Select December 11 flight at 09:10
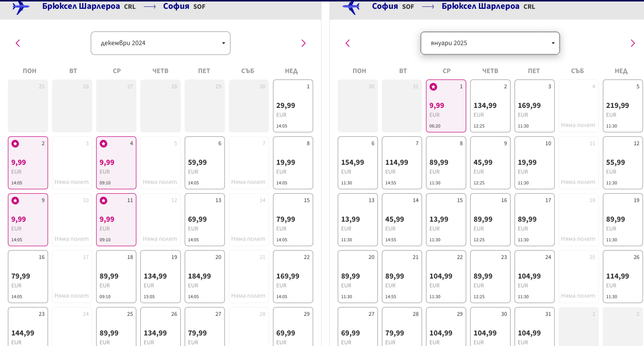 (x=116, y=220)
